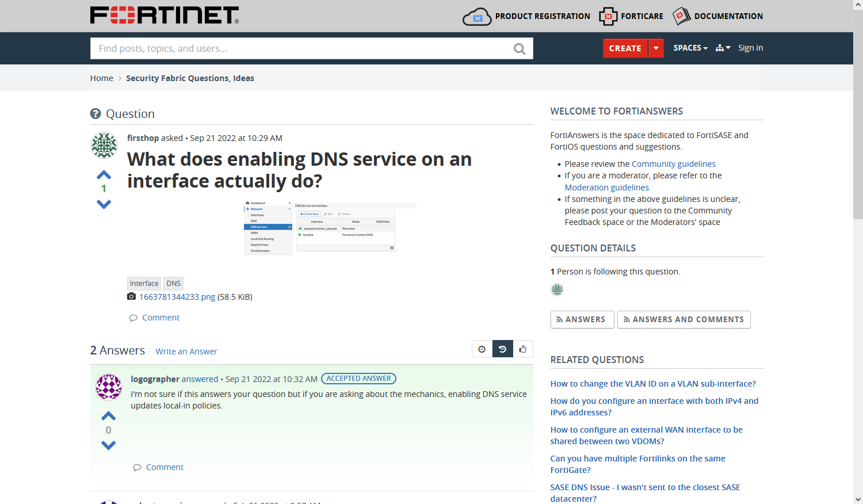Open 'How to change the VLAN ID' question

[x=653, y=384]
